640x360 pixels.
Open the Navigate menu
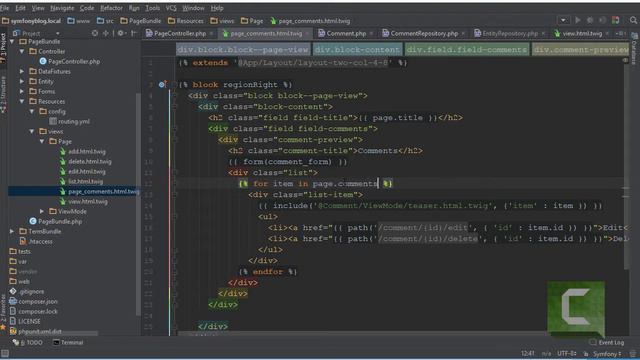coord(62,8)
